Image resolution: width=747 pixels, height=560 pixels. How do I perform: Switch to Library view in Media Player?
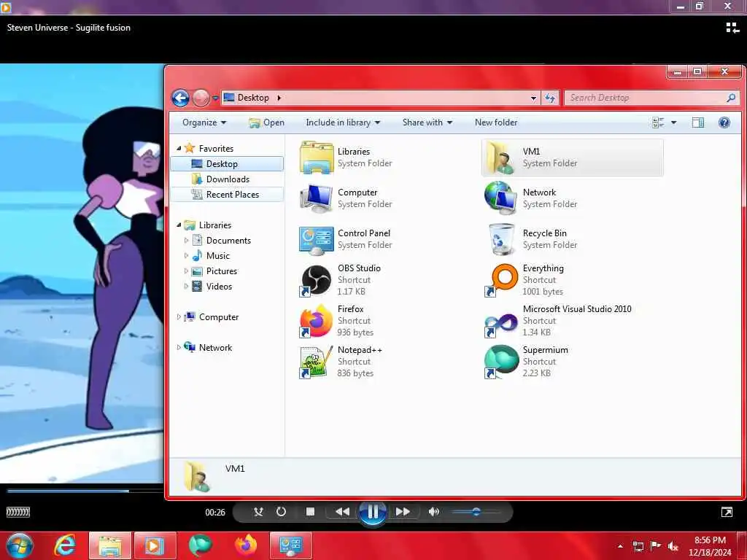click(732, 28)
